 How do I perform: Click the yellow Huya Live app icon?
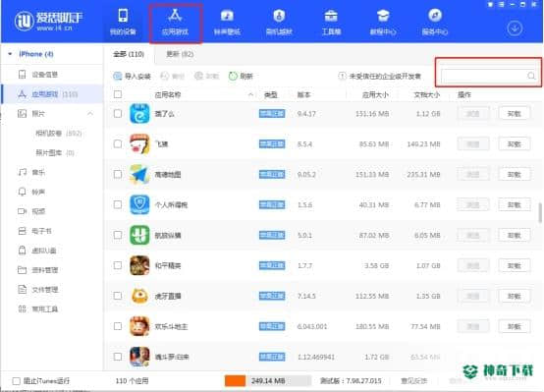pos(139,296)
